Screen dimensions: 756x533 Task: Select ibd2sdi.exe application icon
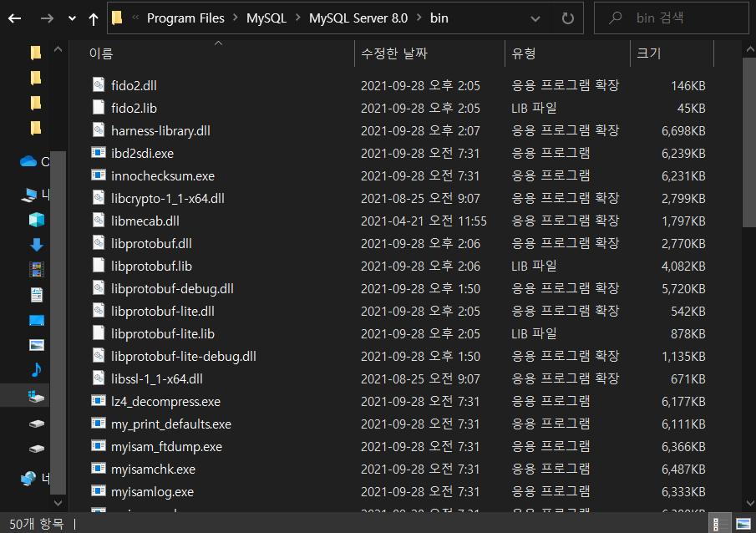tap(99, 152)
